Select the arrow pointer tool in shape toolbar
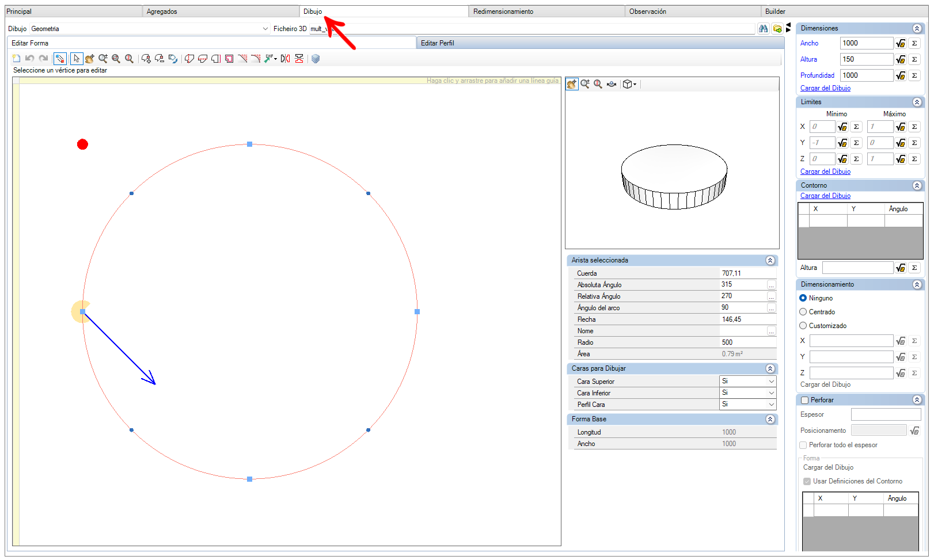 pyautogui.click(x=76, y=59)
